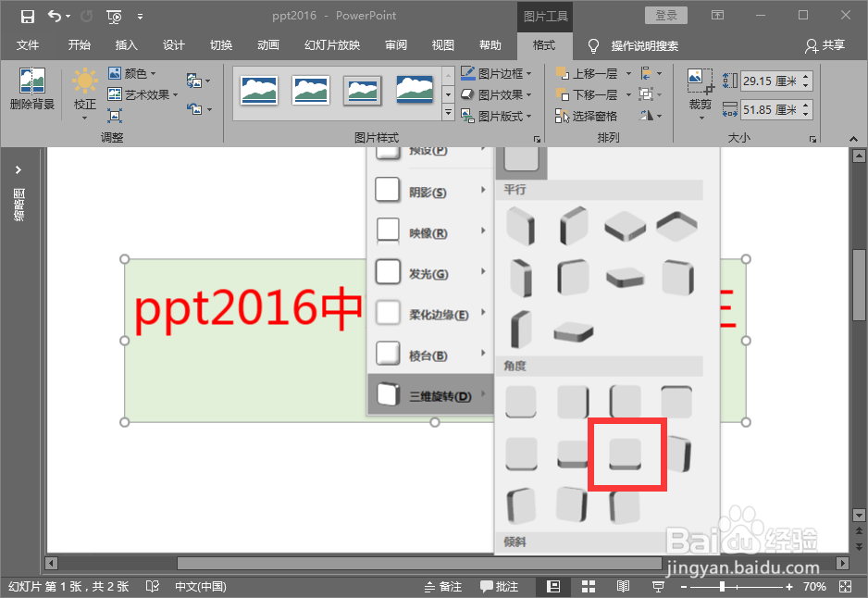Switch to the Design (设计) tab
Image resolution: width=868 pixels, height=598 pixels.
click(174, 45)
